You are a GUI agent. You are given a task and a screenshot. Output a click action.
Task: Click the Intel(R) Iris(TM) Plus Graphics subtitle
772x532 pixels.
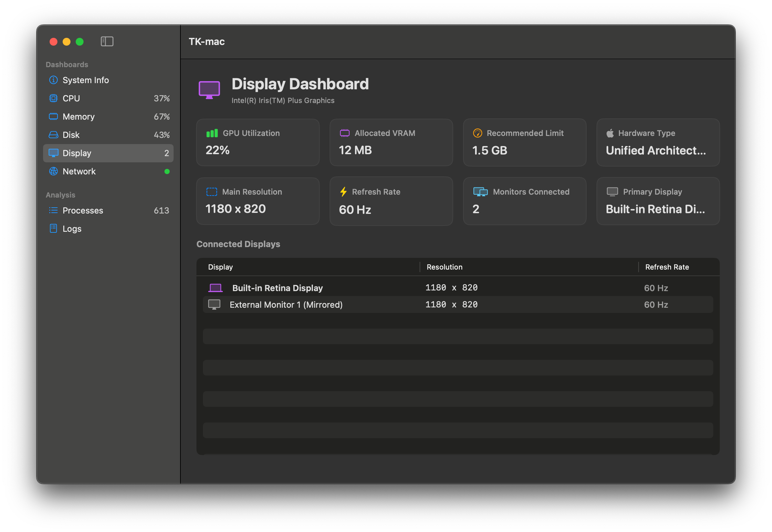(x=283, y=100)
